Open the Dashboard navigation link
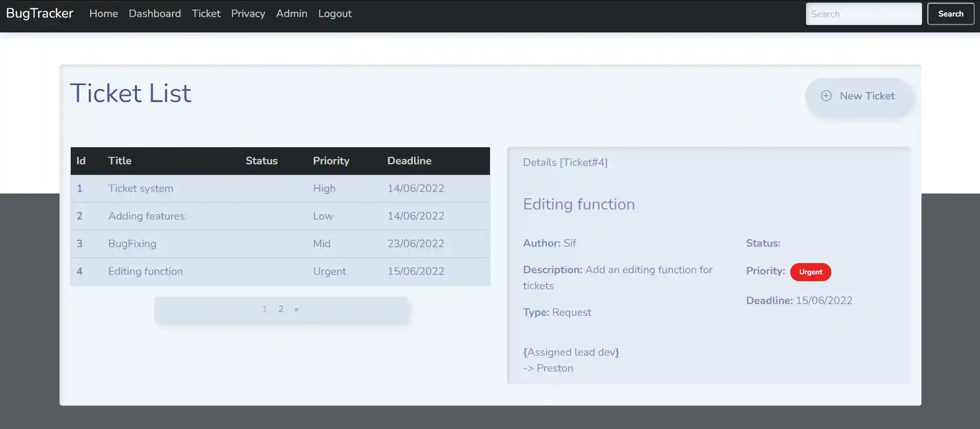This screenshot has height=429, width=980. 155,13
